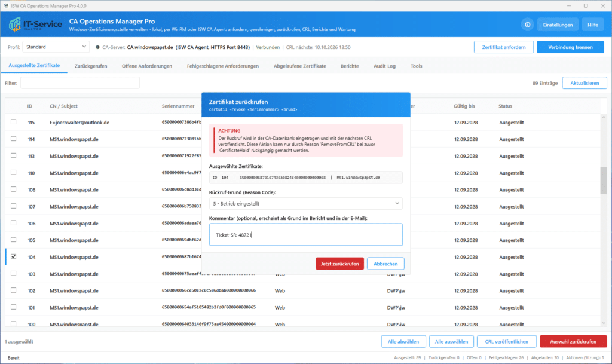Image resolution: width=612 pixels, height=364 pixels.
Task: Click the Ausgewählte Zertifikate entry ID 104
Action: tap(305, 178)
